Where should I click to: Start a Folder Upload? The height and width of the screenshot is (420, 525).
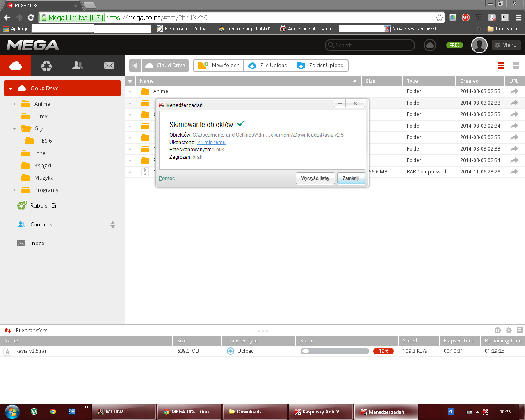[320, 66]
